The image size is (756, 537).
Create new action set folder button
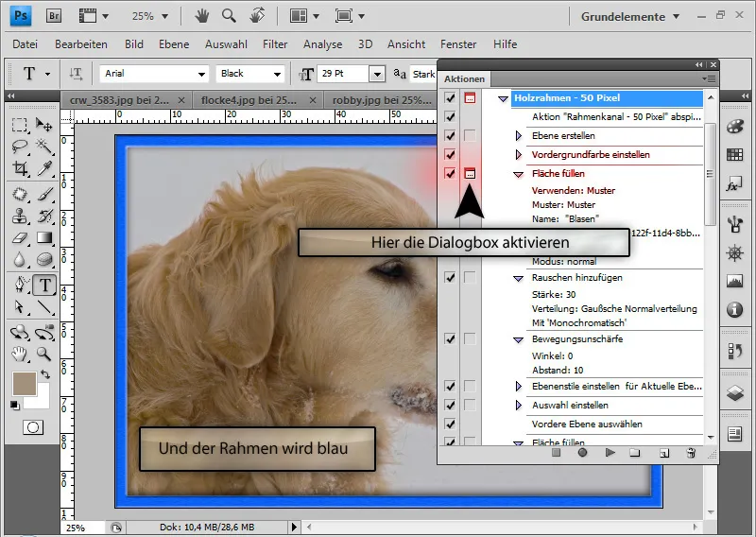pos(635,453)
